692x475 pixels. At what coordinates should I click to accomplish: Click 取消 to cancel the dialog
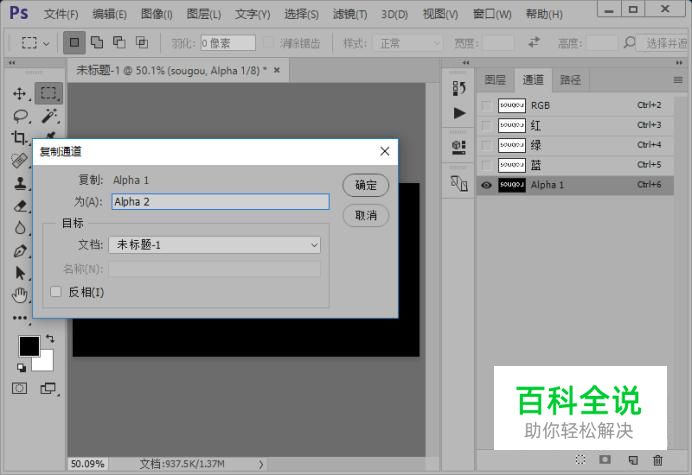tap(366, 215)
